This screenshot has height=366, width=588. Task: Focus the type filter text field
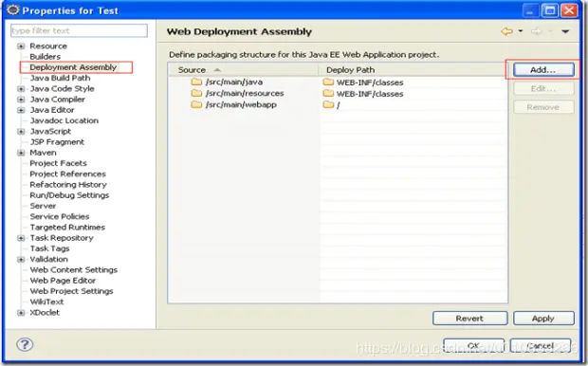click(x=79, y=30)
